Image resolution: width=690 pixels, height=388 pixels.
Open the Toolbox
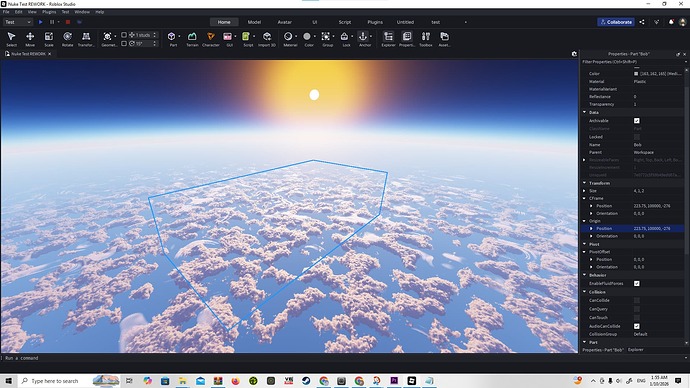pos(426,39)
